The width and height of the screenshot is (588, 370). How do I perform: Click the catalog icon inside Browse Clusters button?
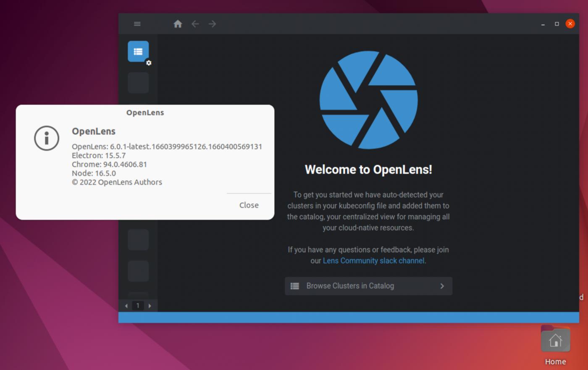(x=295, y=286)
